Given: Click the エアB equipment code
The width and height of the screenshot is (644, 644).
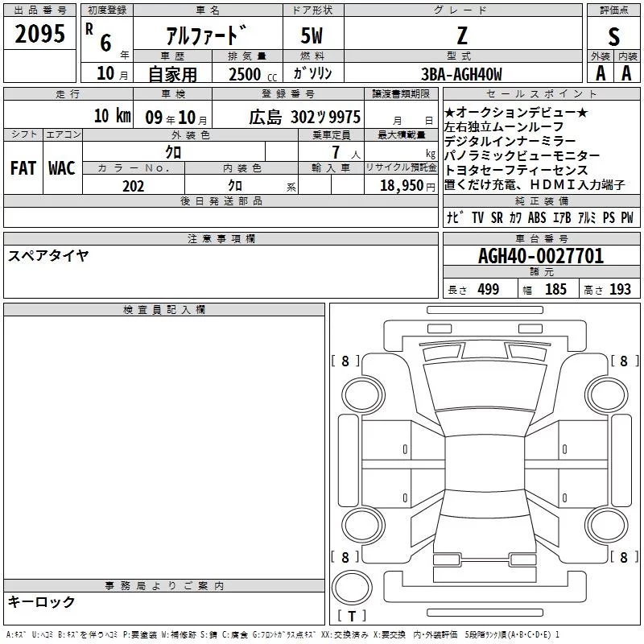Looking at the screenshot, I should point(562,217).
